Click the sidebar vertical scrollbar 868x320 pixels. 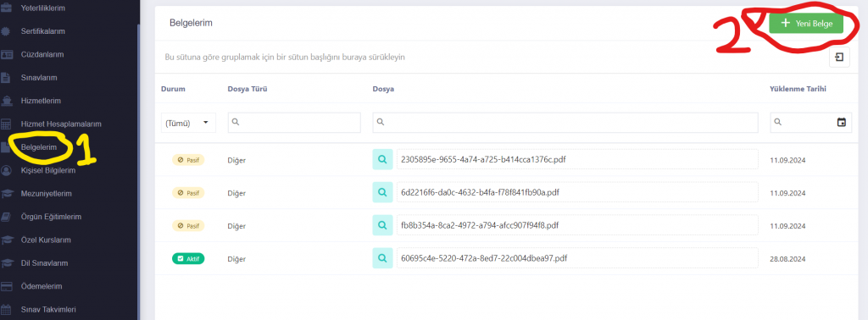click(x=138, y=172)
